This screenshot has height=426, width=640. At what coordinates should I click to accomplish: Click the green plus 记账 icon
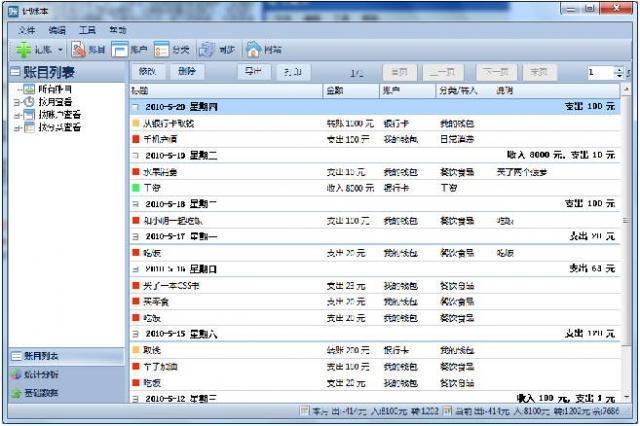click(x=24, y=50)
